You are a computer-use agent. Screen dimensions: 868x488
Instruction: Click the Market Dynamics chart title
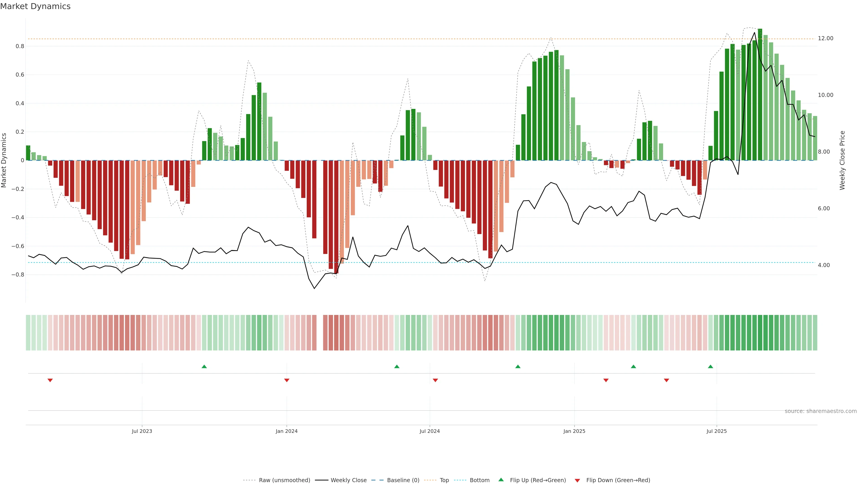click(35, 6)
